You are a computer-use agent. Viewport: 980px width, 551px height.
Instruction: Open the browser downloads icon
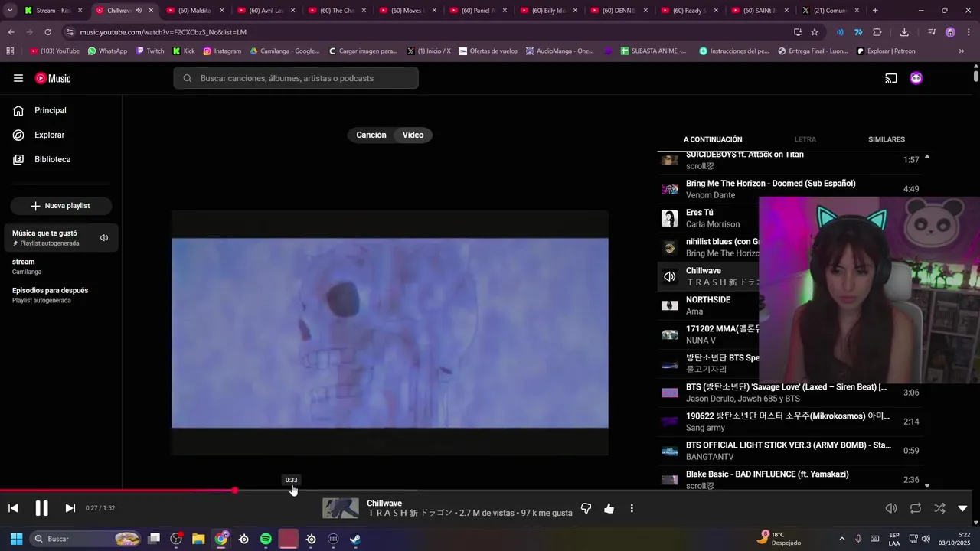coord(904,32)
